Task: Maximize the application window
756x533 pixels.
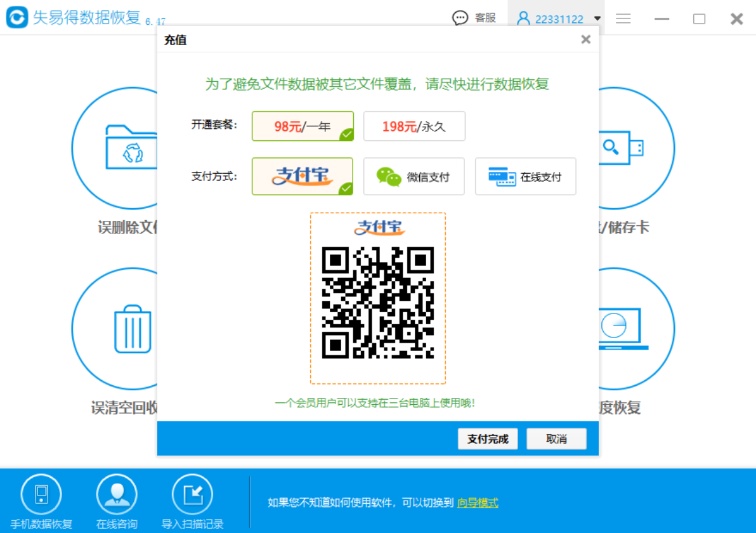Action: coord(699,18)
